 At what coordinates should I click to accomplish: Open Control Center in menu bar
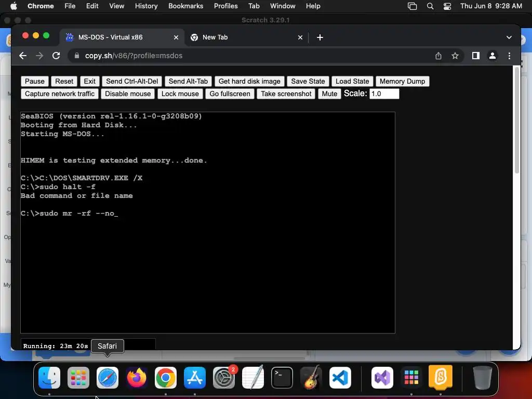(447, 6)
